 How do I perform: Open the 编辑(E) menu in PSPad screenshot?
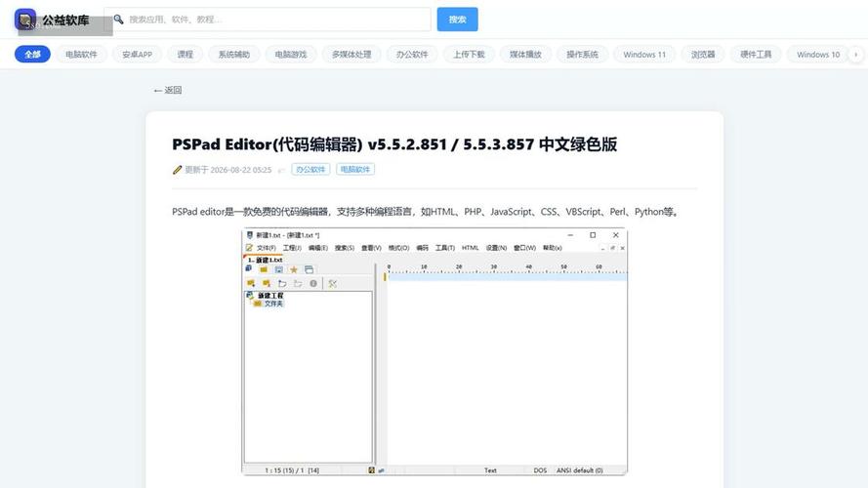318,248
